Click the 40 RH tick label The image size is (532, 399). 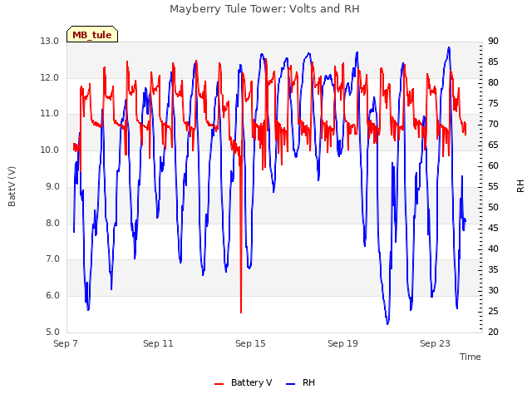click(493, 249)
